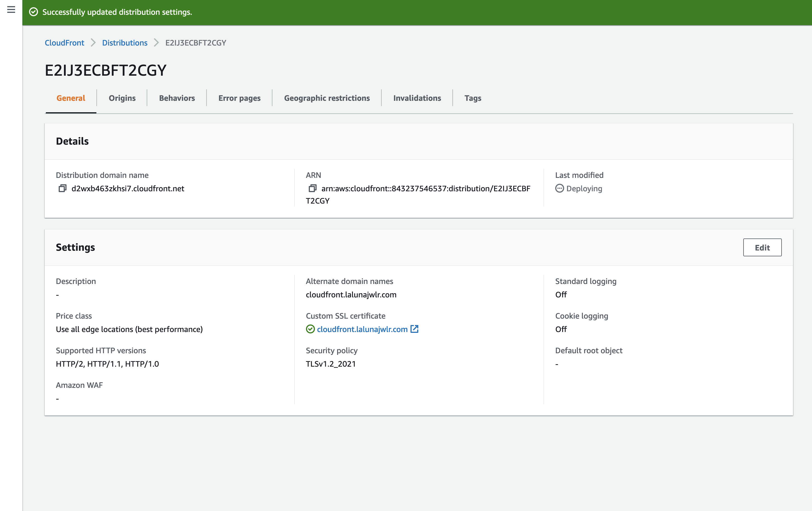Go to CloudFront breadcrumb link
Screen dimensions: 812x511
(65, 43)
